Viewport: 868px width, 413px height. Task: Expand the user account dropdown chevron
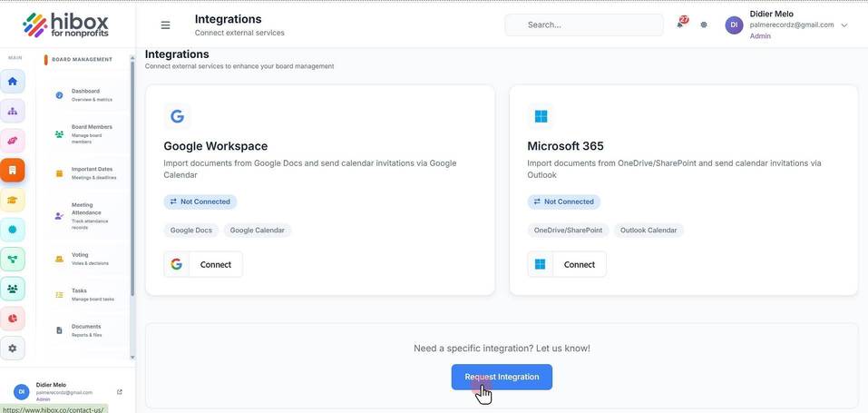[x=844, y=25]
